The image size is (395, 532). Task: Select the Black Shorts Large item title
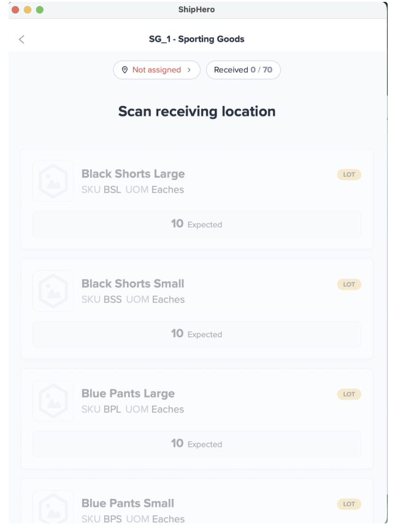pos(133,174)
